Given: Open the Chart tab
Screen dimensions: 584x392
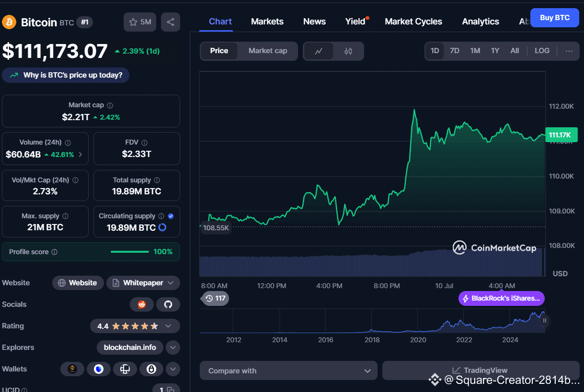Looking at the screenshot, I should pos(220,22).
